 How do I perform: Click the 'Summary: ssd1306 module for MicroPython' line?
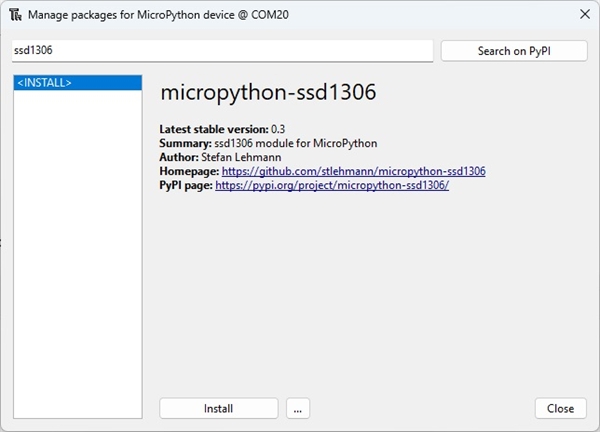pos(268,143)
